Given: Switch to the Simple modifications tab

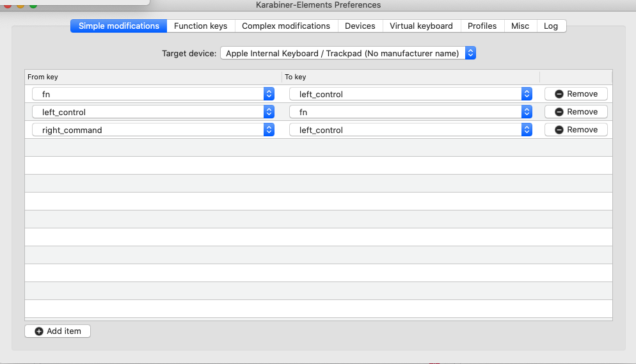Looking at the screenshot, I should (x=118, y=26).
